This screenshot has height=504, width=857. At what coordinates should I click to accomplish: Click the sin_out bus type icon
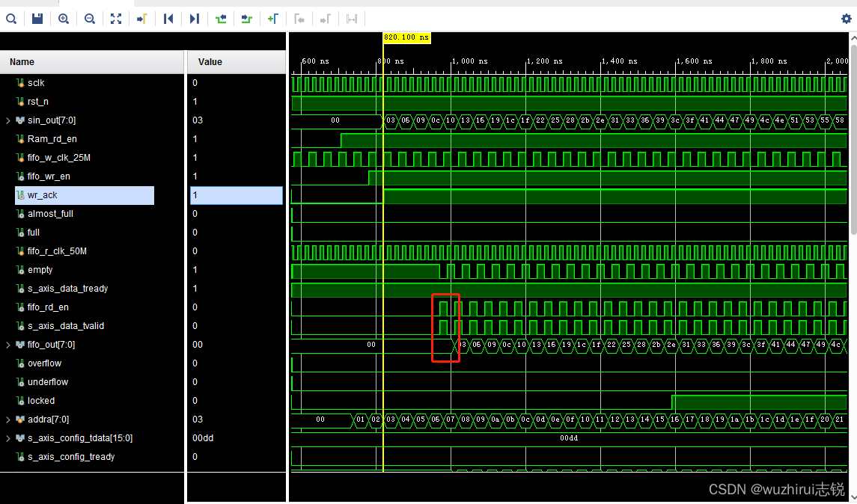[20, 120]
